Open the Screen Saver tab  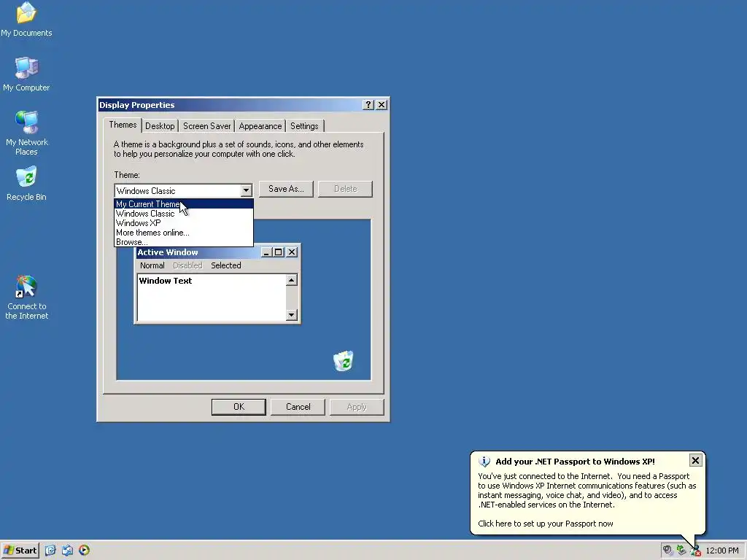coord(206,126)
